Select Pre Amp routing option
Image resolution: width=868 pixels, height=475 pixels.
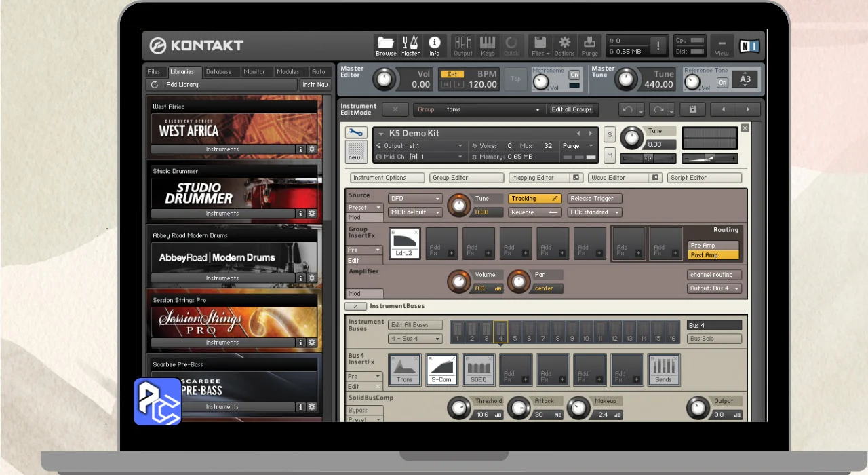point(713,246)
